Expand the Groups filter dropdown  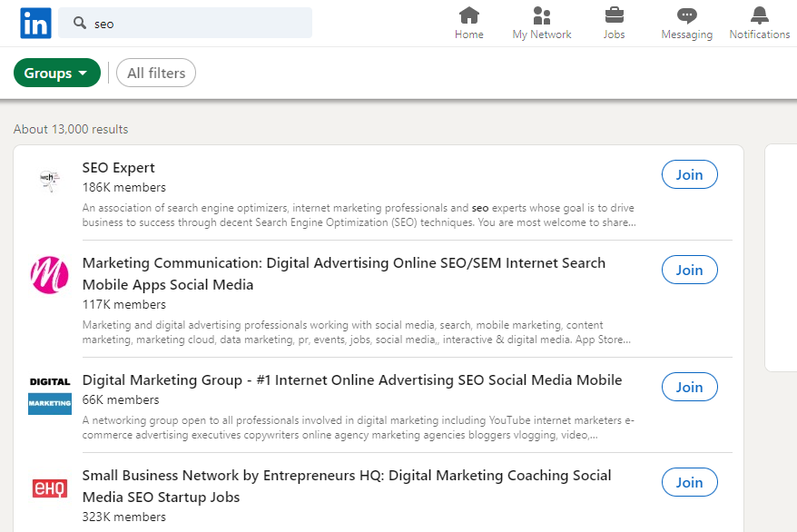(x=57, y=73)
